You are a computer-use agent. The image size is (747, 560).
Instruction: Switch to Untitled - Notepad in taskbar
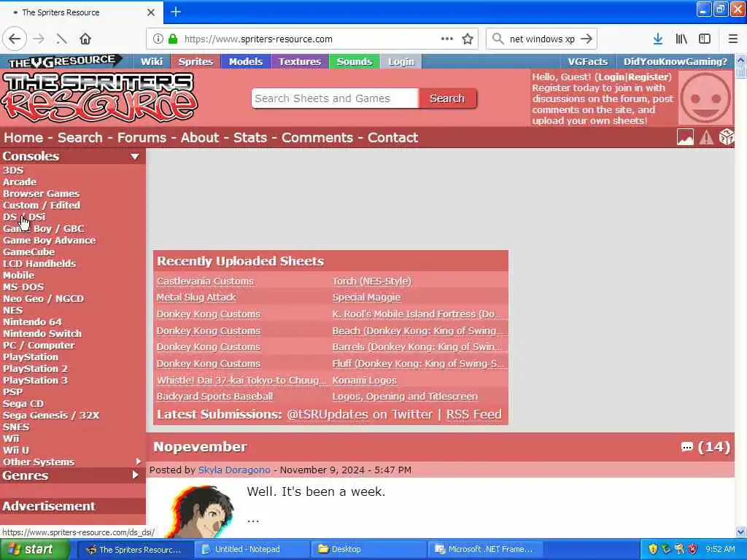(252, 549)
